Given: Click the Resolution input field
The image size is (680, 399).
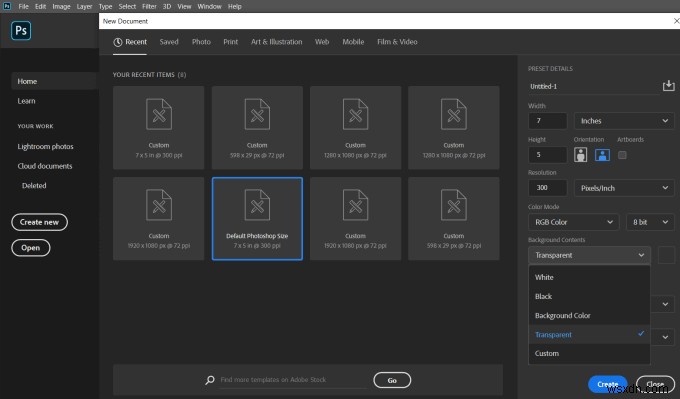Looking at the screenshot, I should pos(548,188).
